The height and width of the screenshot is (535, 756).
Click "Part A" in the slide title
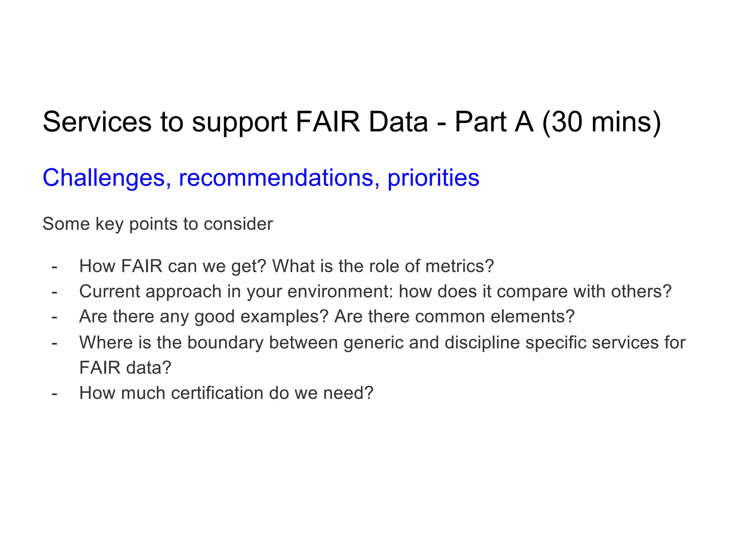494,122
